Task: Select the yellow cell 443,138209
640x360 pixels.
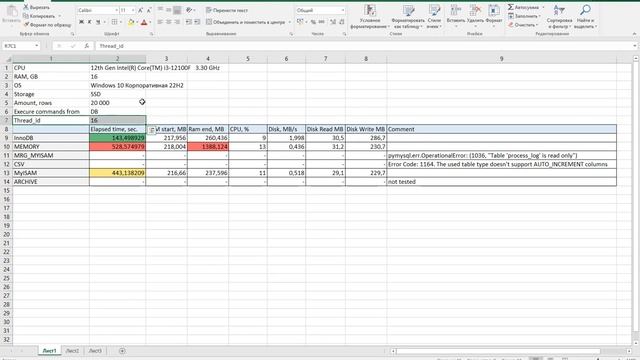Action: click(118, 173)
